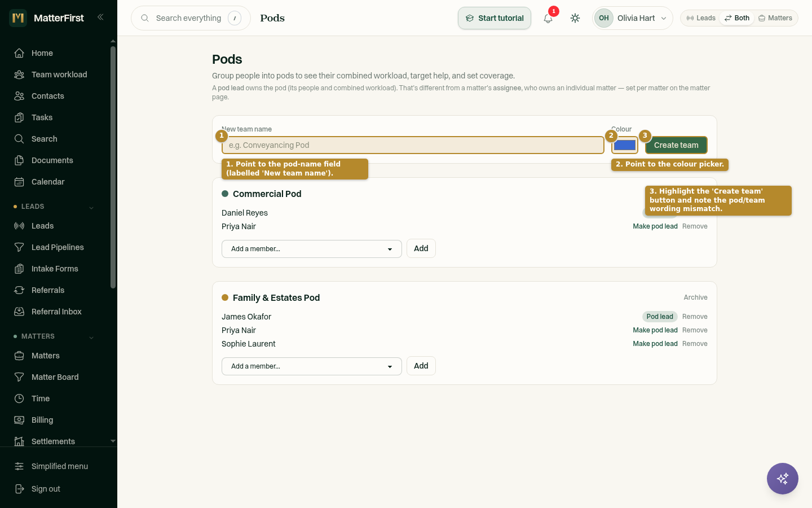Click Add button in Family & Estates Pod
This screenshot has width=812, height=508.
tap(421, 366)
